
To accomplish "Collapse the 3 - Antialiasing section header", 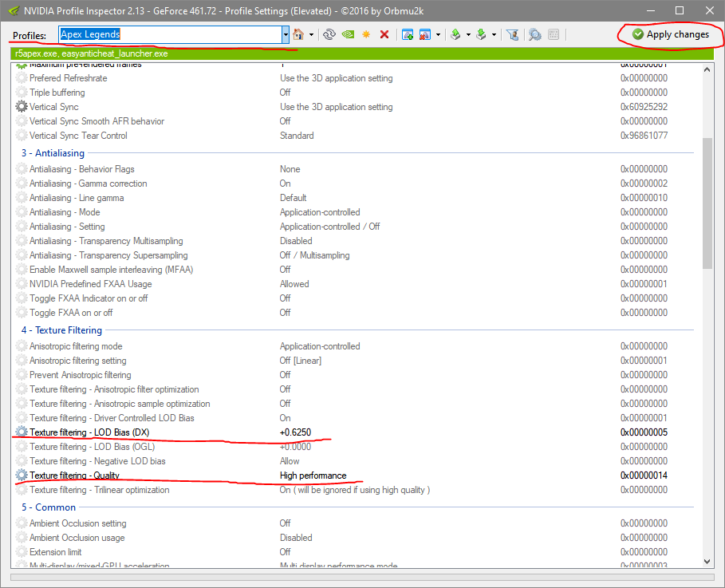I will click(x=53, y=153).
